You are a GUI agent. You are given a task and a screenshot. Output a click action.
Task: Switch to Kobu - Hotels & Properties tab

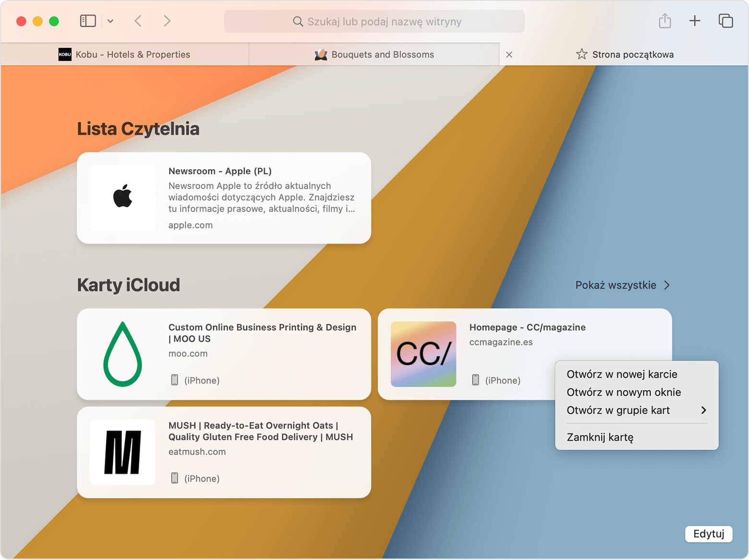click(x=125, y=54)
